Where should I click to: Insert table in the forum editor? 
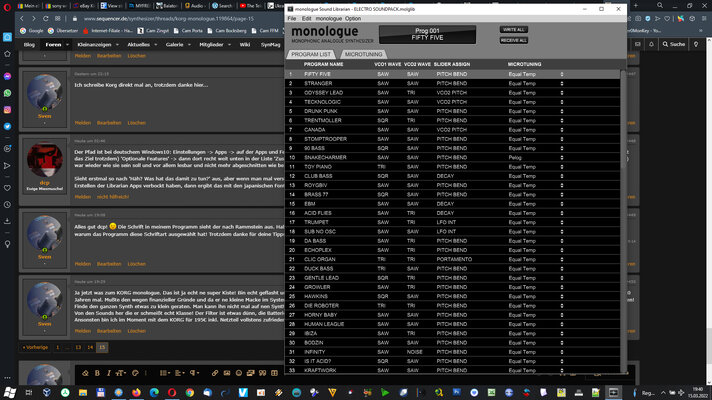pyautogui.click(x=274, y=373)
